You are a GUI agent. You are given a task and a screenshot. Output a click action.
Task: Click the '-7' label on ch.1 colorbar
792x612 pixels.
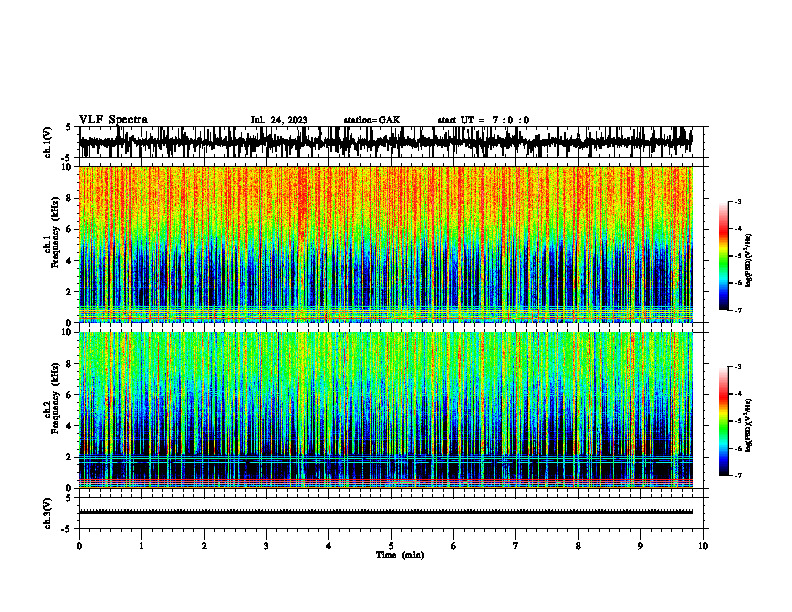[x=738, y=310]
